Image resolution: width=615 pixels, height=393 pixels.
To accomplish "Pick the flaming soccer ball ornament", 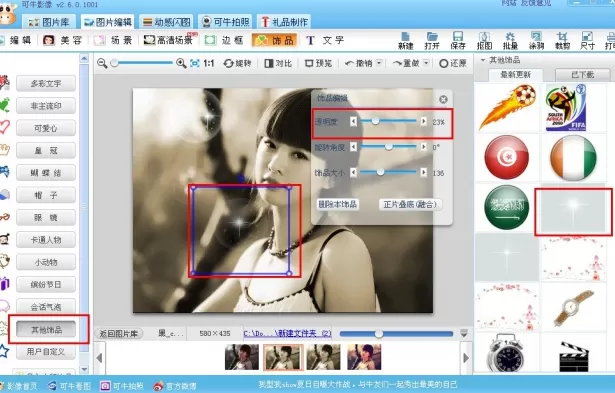I will tap(507, 107).
